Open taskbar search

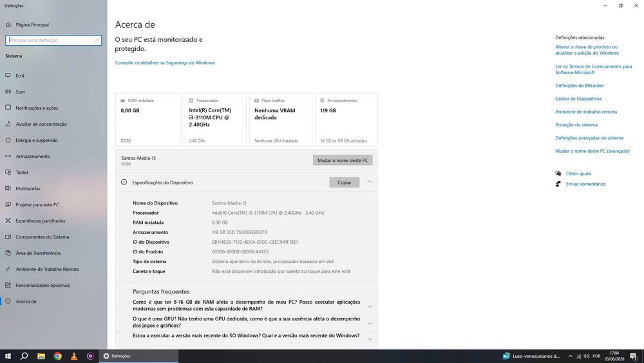pos(24,356)
